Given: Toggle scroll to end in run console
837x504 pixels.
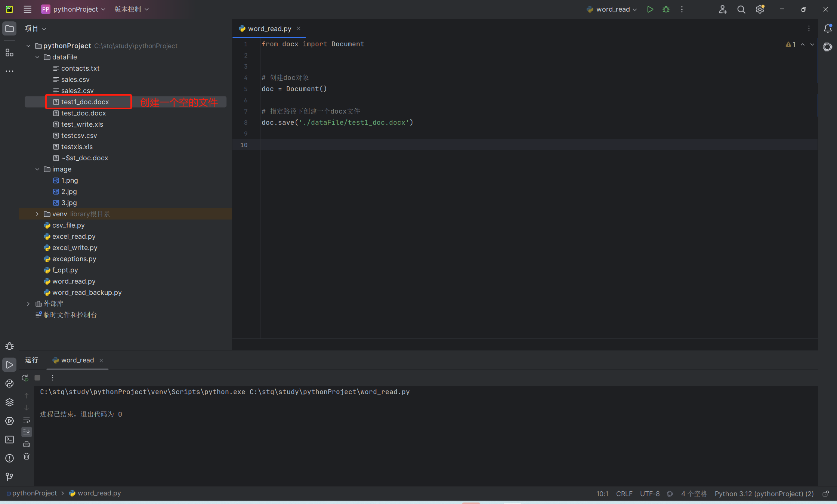Looking at the screenshot, I should pyautogui.click(x=27, y=432).
